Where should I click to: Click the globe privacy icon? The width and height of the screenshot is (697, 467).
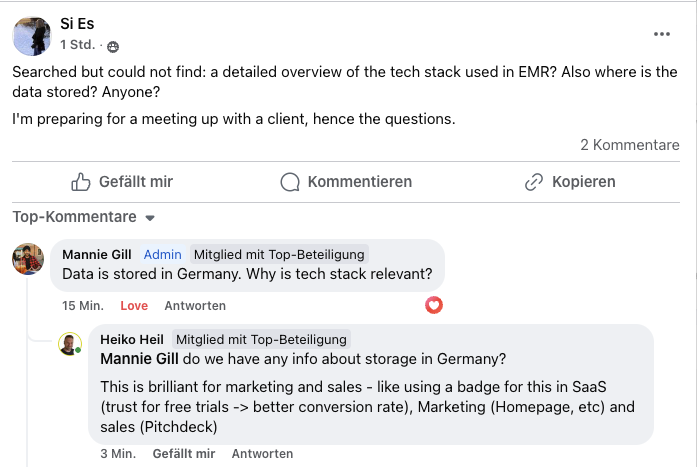(x=113, y=46)
